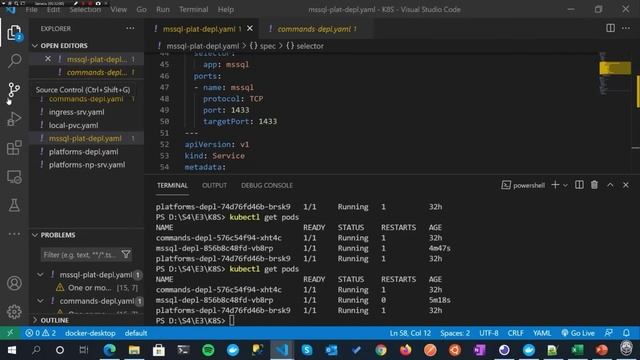The width and height of the screenshot is (640, 360).
Task: Click the feedback icon in status bar
Action: click(x=609, y=333)
